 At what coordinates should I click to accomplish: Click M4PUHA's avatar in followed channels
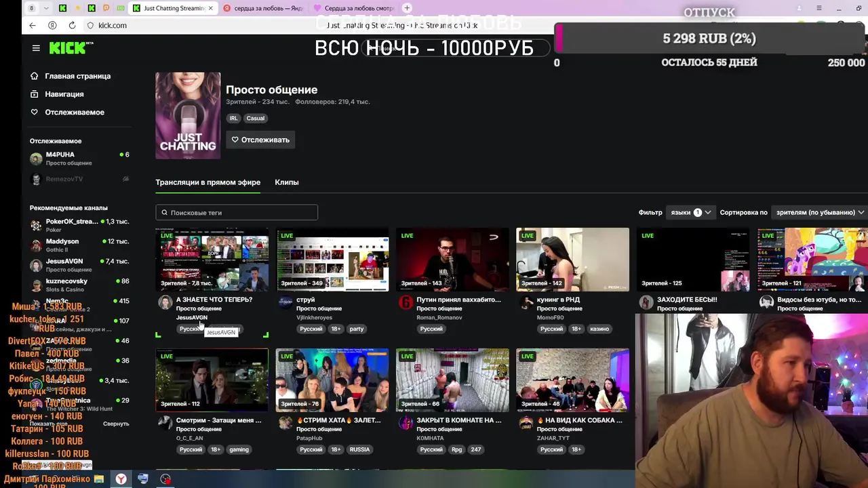click(x=36, y=159)
